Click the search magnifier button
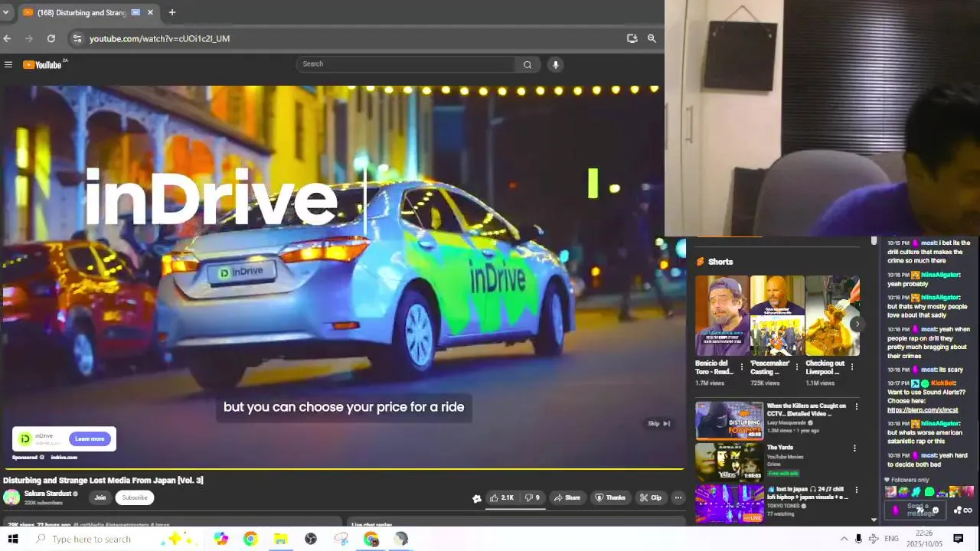This screenshot has width=980, height=551. (527, 64)
